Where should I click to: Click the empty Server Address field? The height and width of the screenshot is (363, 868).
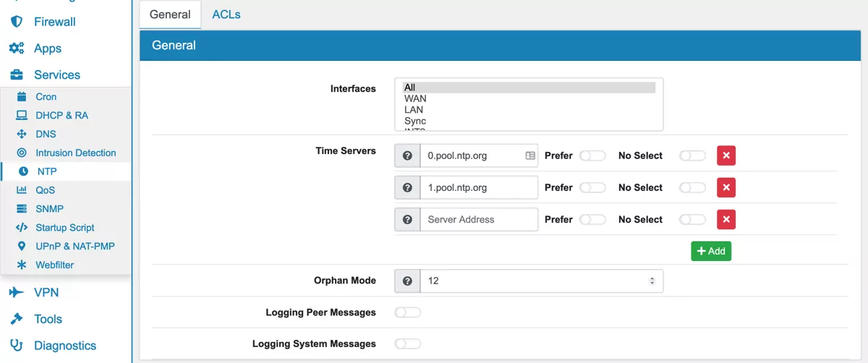coord(478,219)
